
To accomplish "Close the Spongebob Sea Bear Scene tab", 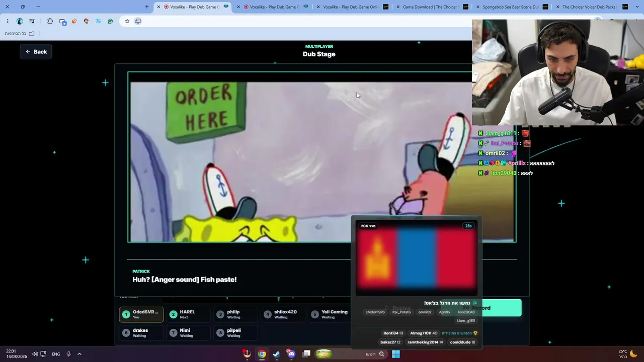I will (478, 7).
